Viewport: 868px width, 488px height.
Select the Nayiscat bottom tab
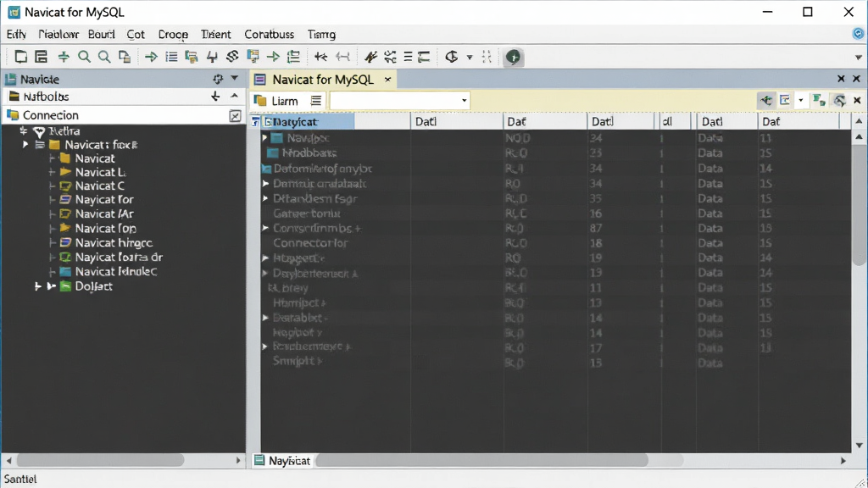pos(283,460)
